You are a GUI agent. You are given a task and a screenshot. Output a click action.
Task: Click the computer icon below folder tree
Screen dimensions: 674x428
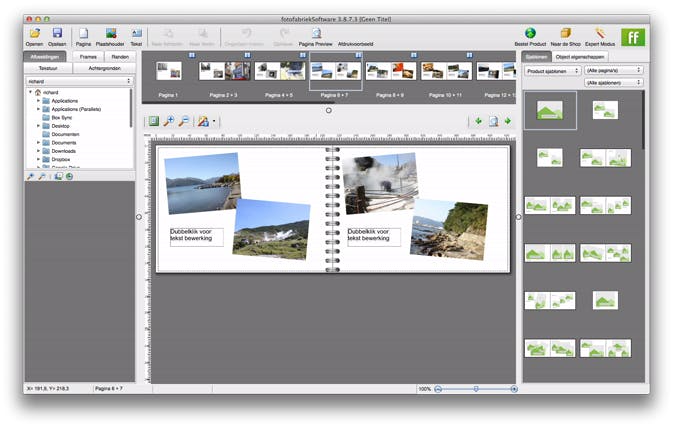(58, 176)
